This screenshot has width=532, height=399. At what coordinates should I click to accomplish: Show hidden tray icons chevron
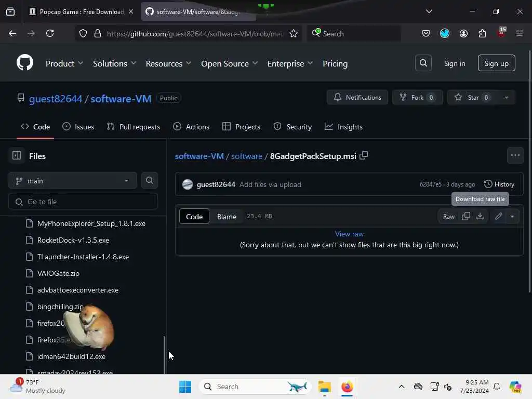coord(402,387)
